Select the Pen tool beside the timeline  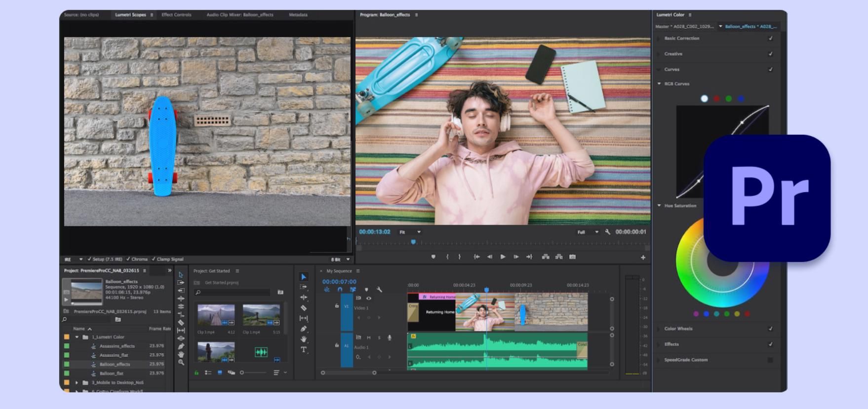pyautogui.click(x=304, y=328)
